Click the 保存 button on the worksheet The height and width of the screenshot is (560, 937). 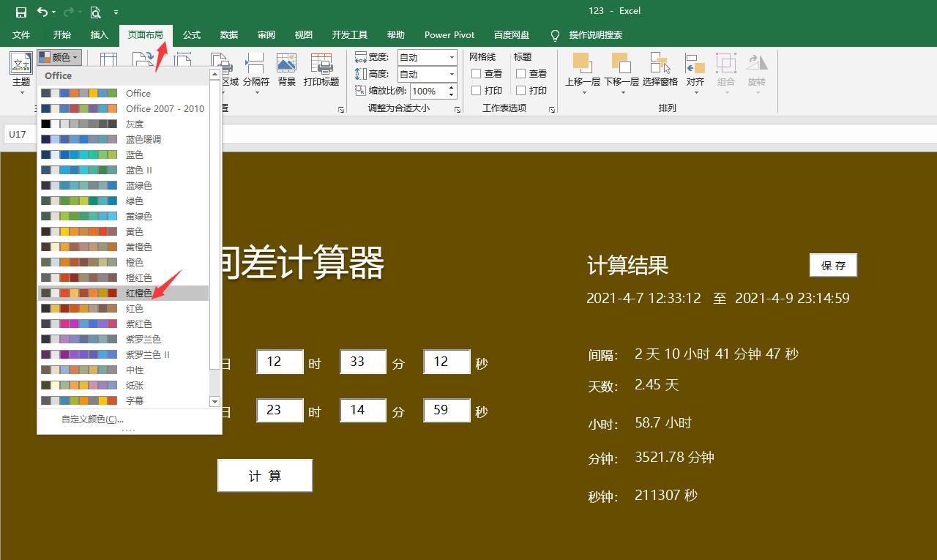coord(833,265)
